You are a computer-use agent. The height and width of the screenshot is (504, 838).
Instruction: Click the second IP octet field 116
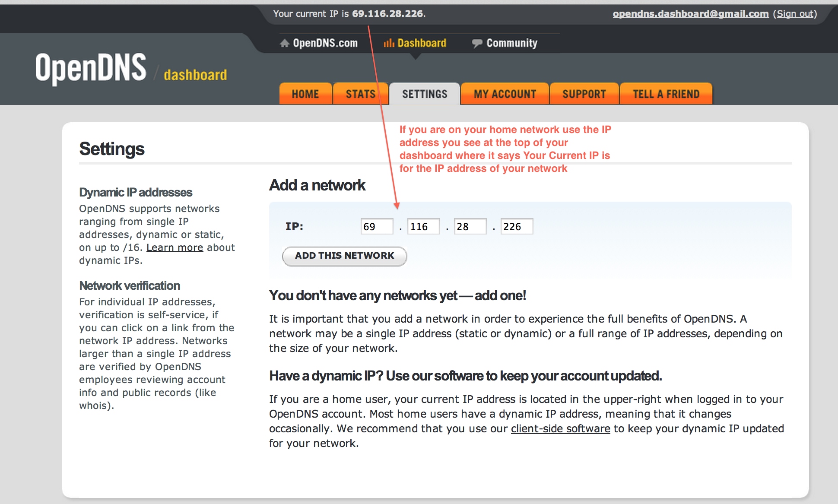click(x=432, y=226)
